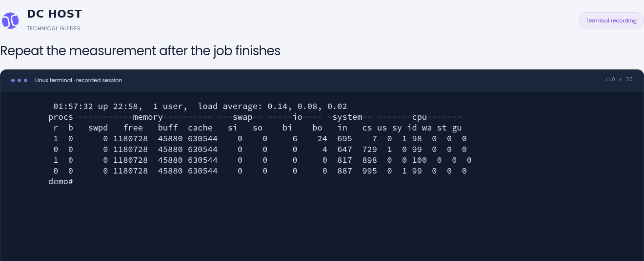Viewport: 644px width, 261px height.
Task: Click the 'swap' column group header
Action: click(x=242, y=117)
